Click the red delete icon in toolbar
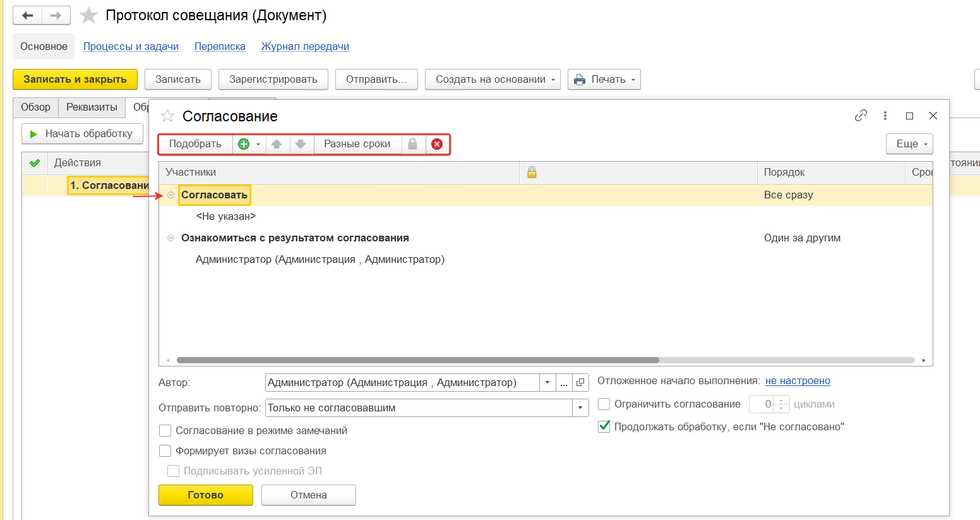This screenshot has height=520, width=980. click(x=437, y=144)
